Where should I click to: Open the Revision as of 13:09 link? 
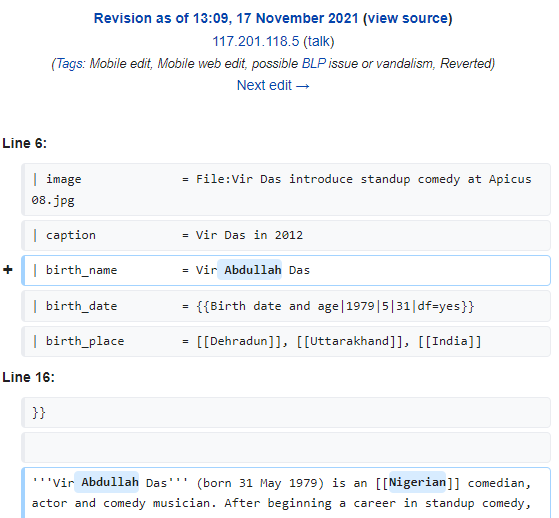(226, 18)
